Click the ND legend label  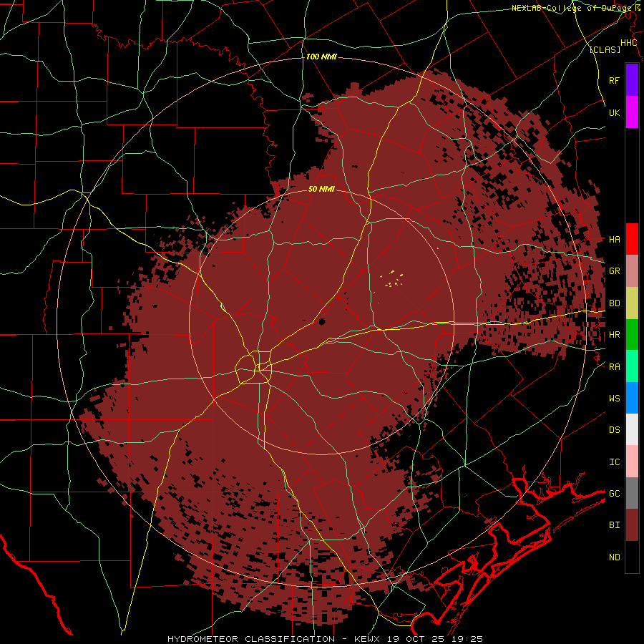614,557
